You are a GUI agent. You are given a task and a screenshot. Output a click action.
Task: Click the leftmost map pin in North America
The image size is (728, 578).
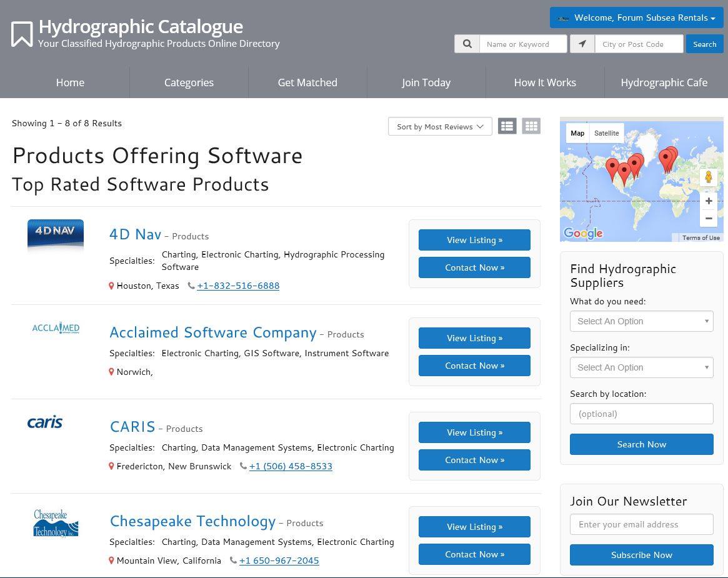click(612, 169)
